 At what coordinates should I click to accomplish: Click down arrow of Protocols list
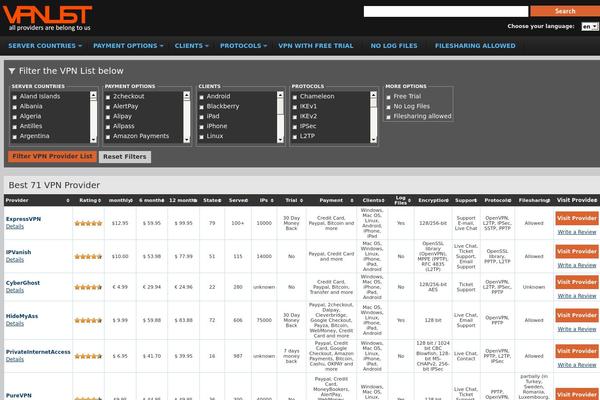point(374,140)
